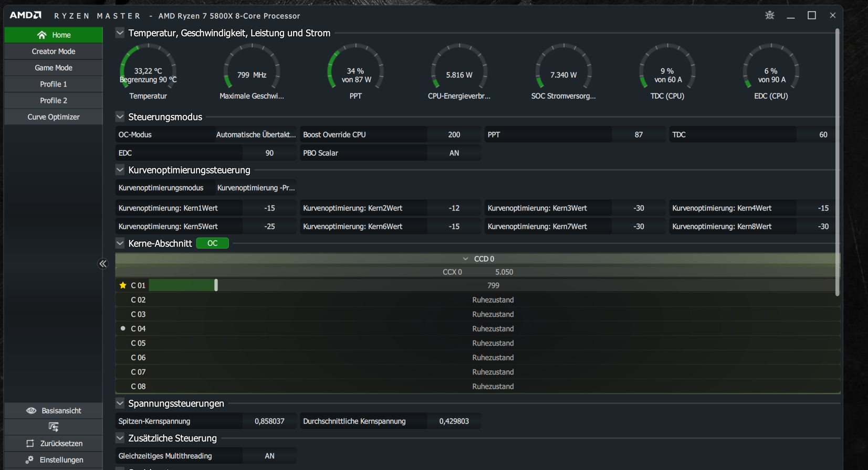Open the Curve Optimizer tab
The image size is (868, 470).
coord(54,116)
